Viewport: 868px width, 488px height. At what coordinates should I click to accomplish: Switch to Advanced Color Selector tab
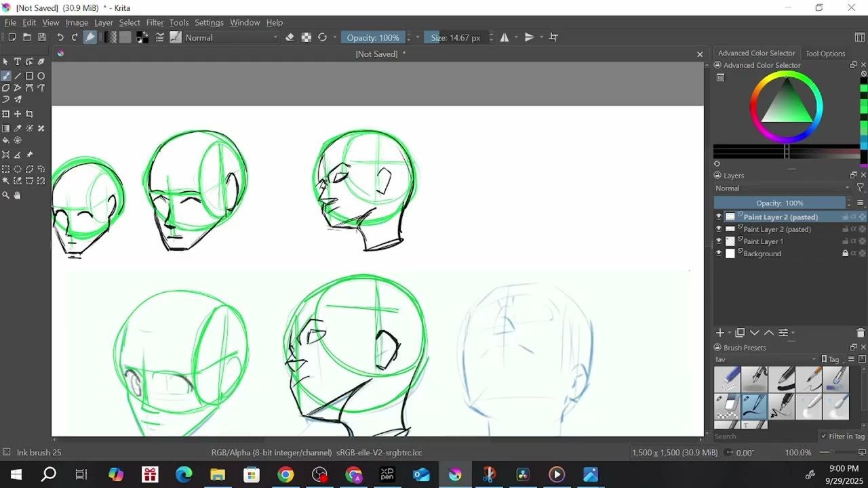tap(757, 53)
